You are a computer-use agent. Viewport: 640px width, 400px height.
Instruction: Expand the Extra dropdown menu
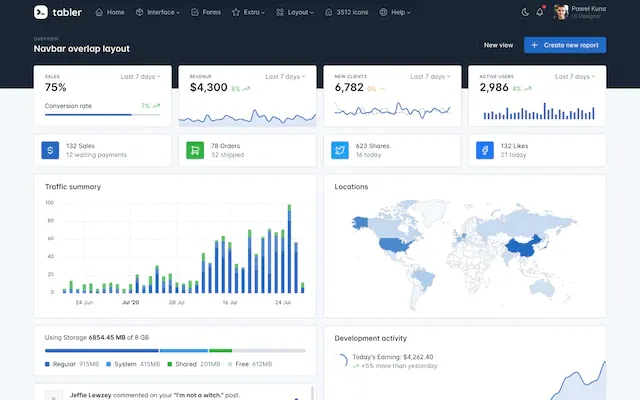pyautogui.click(x=248, y=12)
